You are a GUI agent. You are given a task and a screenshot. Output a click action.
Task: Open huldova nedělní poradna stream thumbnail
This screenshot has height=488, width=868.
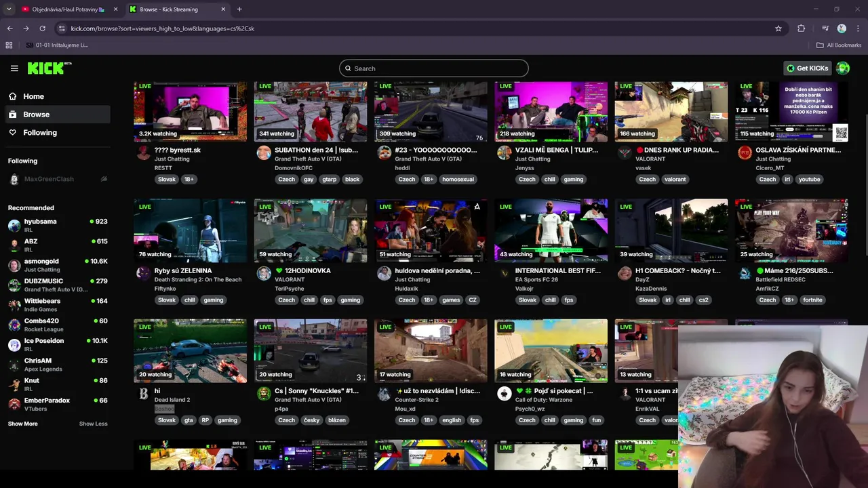tap(431, 231)
